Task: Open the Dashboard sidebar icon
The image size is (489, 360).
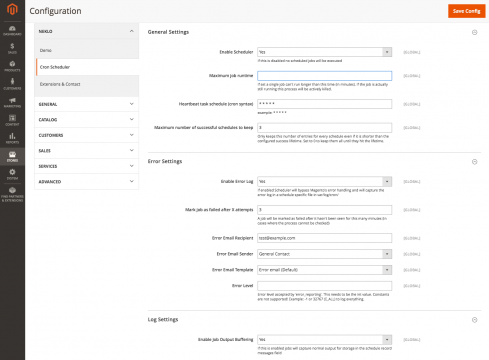Action: 12,30
